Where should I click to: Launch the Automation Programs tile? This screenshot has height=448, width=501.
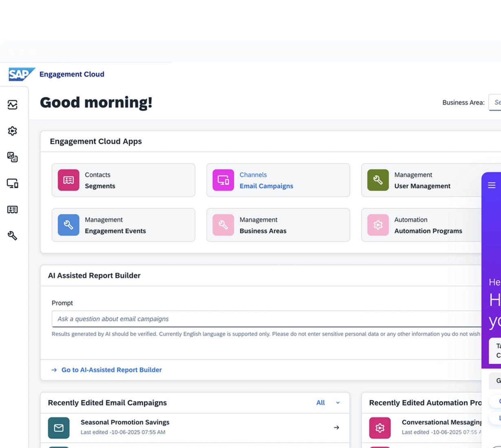tap(422, 225)
